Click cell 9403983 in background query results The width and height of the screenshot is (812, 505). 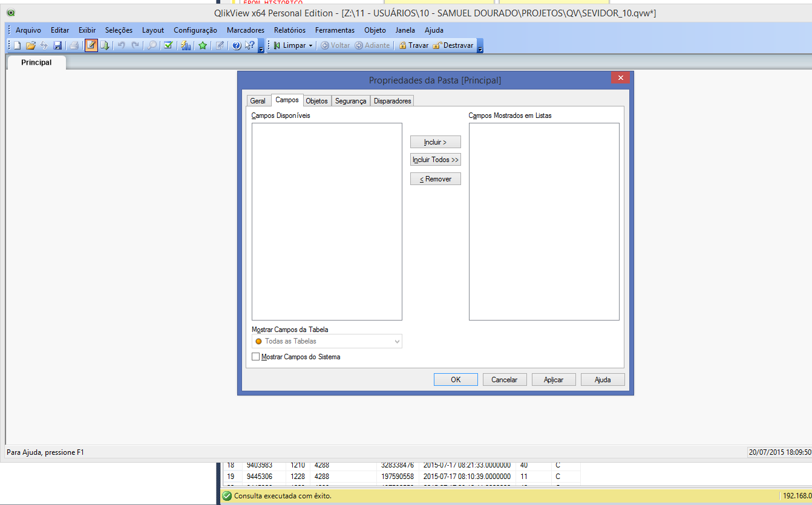pos(259,465)
